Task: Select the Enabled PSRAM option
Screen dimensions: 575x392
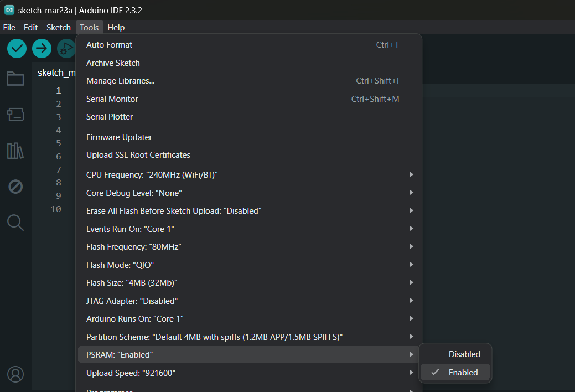Action: point(455,372)
